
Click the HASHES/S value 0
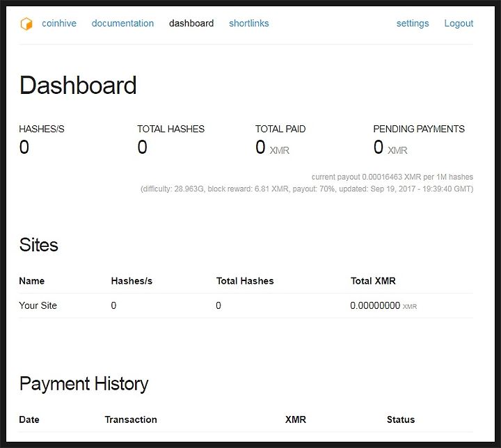click(24, 147)
